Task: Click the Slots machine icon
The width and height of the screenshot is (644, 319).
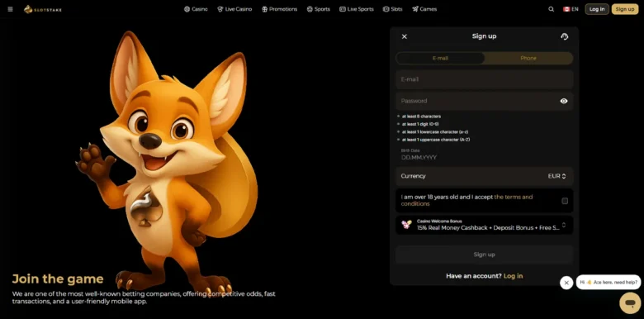Action: (386, 9)
